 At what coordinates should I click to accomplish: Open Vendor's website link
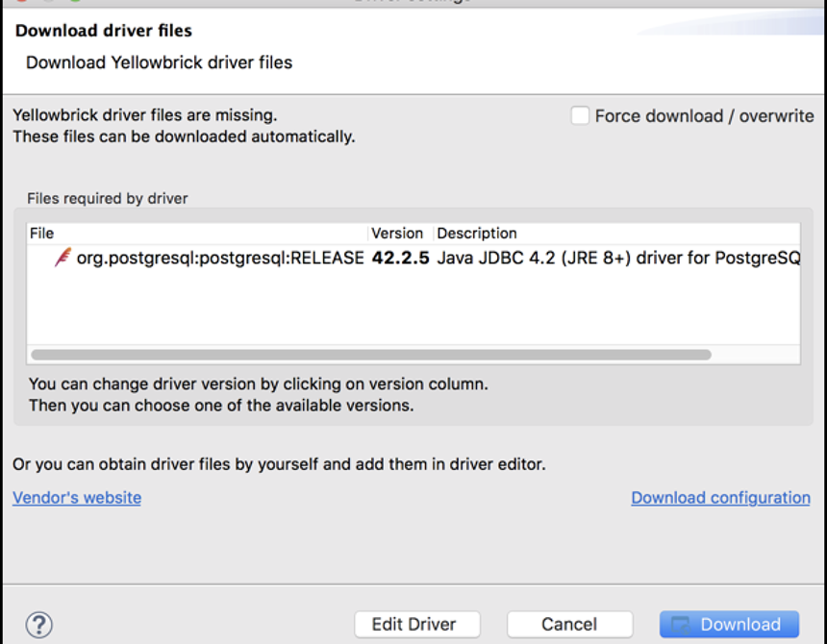(76, 498)
